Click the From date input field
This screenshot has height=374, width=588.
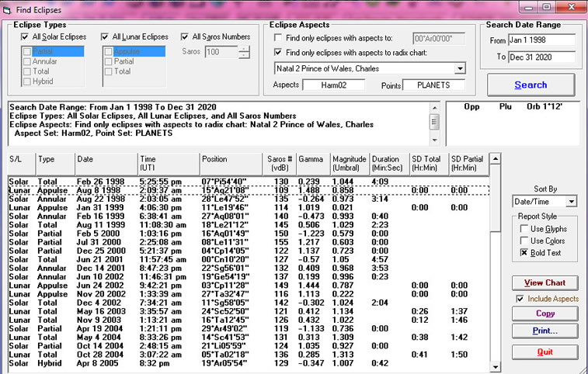pyautogui.click(x=541, y=40)
